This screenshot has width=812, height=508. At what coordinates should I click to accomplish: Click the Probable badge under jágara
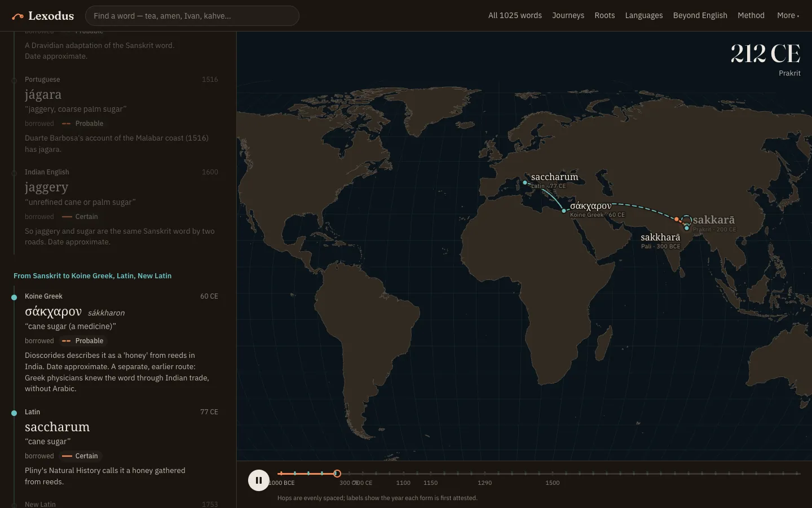[83, 124]
